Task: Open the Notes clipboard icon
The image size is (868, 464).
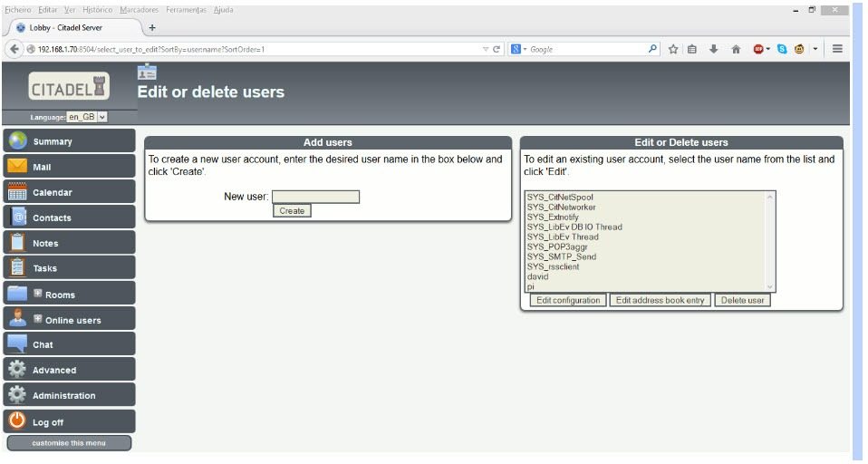Action: coord(17,243)
